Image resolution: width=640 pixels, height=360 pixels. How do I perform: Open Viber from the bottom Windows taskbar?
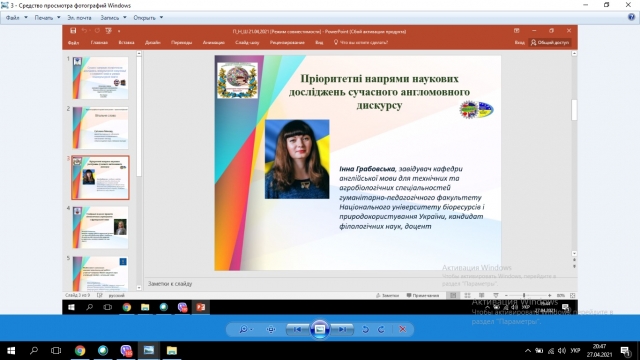[126, 350]
